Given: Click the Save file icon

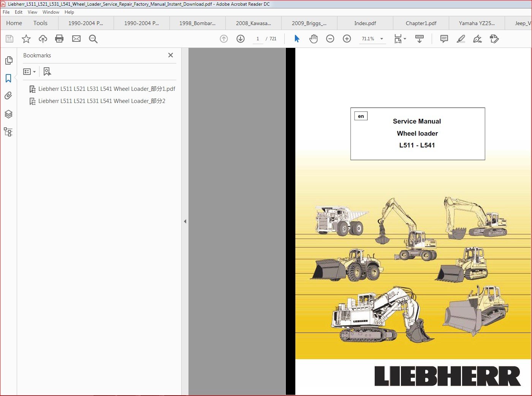Looking at the screenshot, I should point(9,39).
